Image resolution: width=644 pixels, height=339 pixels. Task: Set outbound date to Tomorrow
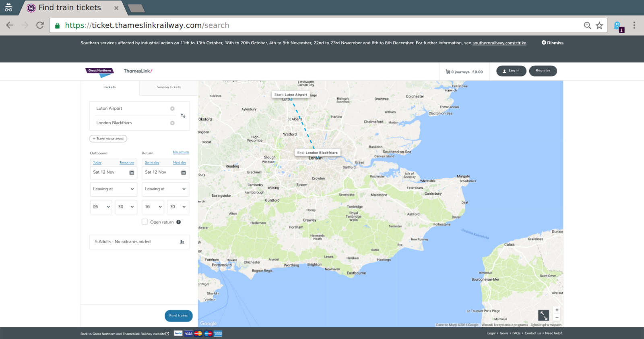pyautogui.click(x=127, y=162)
